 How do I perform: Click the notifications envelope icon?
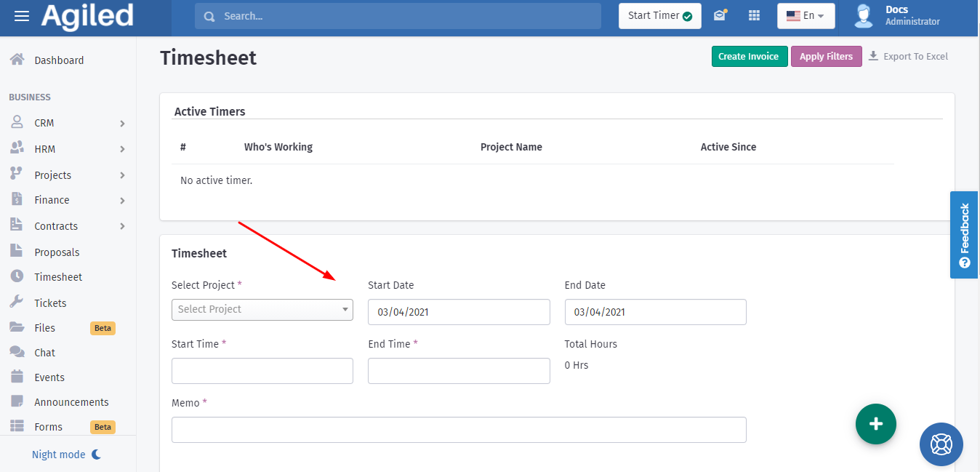tap(720, 15)
